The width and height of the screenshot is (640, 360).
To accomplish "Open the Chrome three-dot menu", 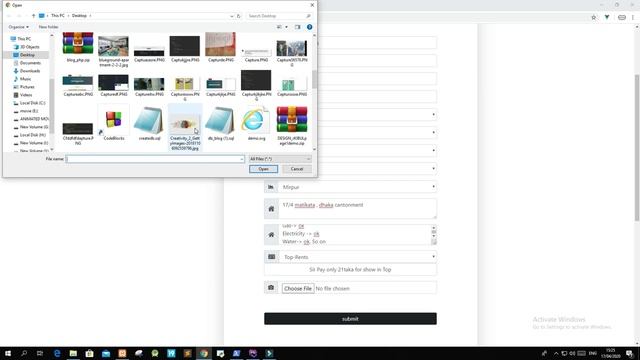I will coord(633,17).
